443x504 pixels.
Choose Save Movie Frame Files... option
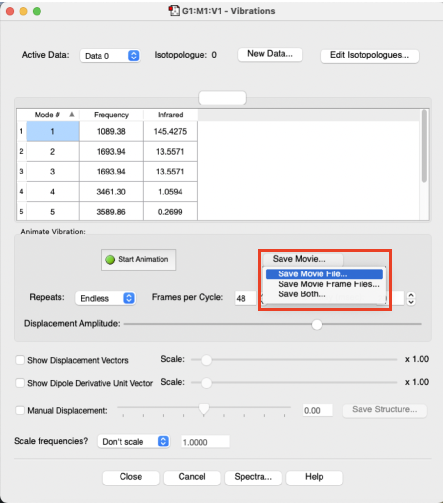328,284
